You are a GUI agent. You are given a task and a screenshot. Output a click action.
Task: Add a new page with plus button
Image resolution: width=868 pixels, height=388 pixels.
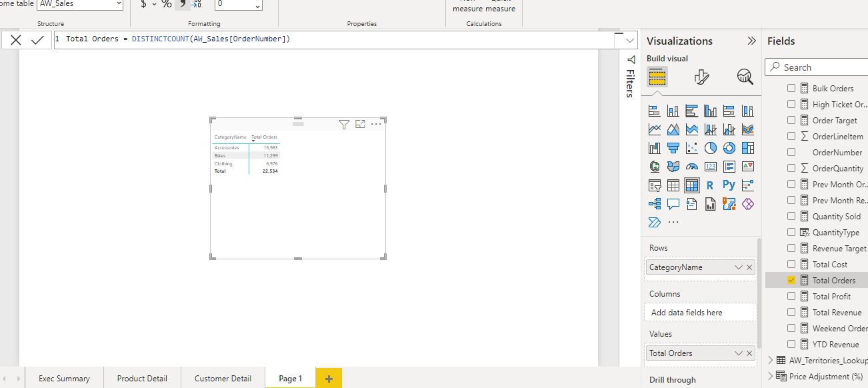coord(329,378)
